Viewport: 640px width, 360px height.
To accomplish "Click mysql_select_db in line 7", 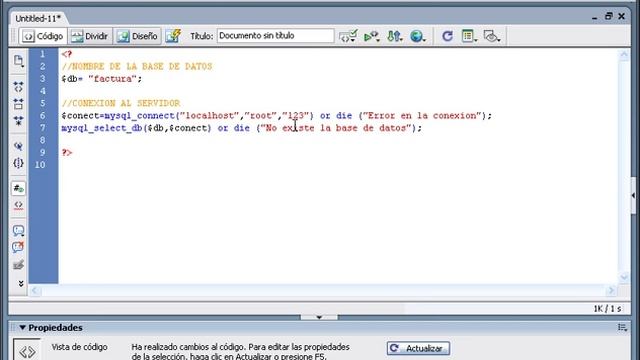I will [x=102, y=128].
